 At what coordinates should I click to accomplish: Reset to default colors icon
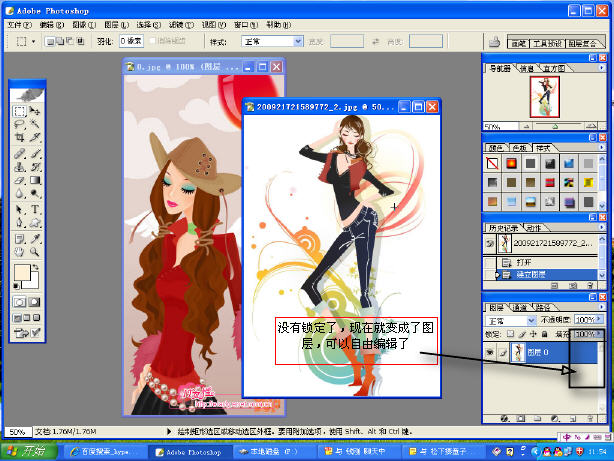point(16,286)
